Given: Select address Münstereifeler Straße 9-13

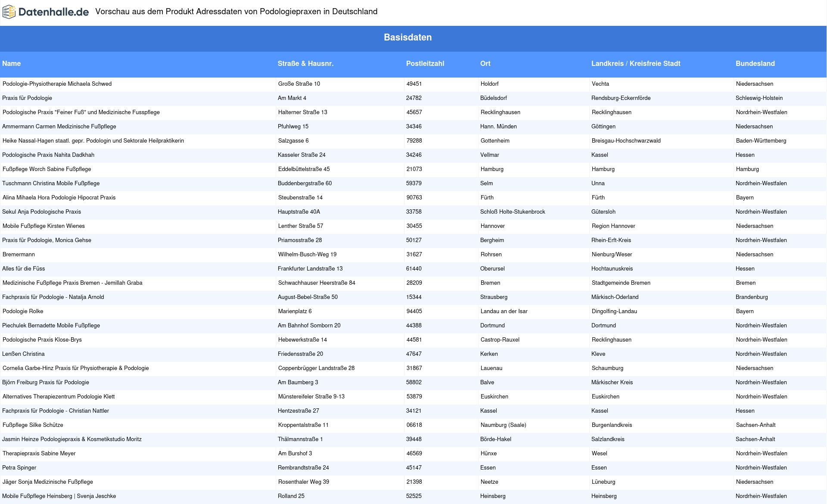Looking at the screenshot, I should click(x=311, y=397).
